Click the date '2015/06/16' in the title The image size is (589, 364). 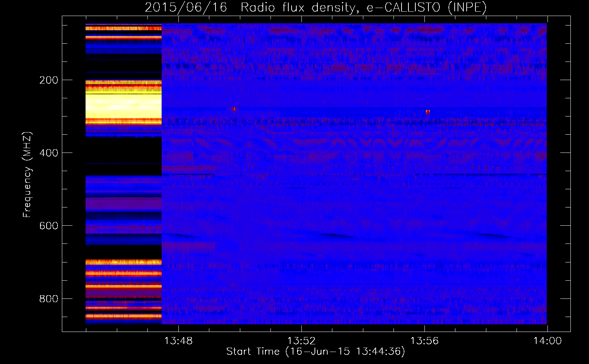(186, 7)
